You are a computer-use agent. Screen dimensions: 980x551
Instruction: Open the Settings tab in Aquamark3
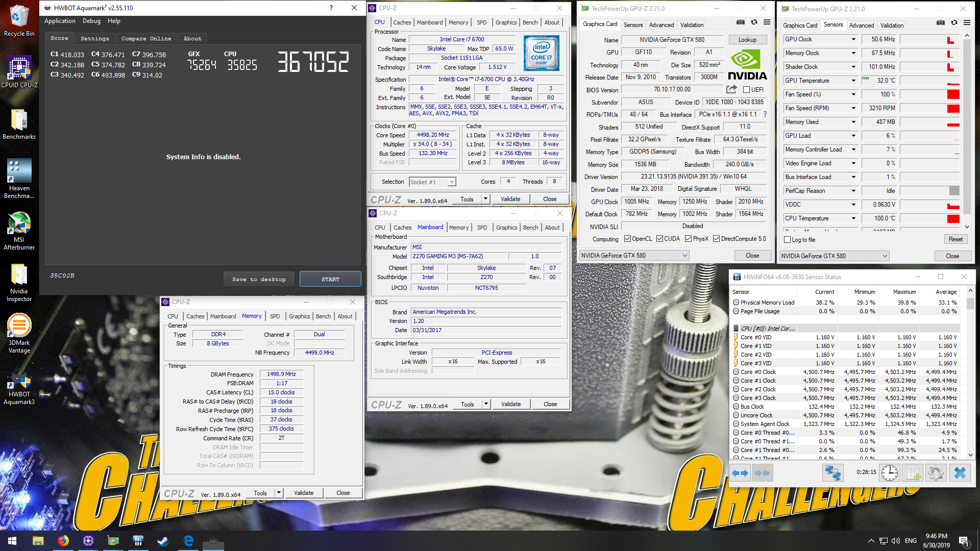95,38
